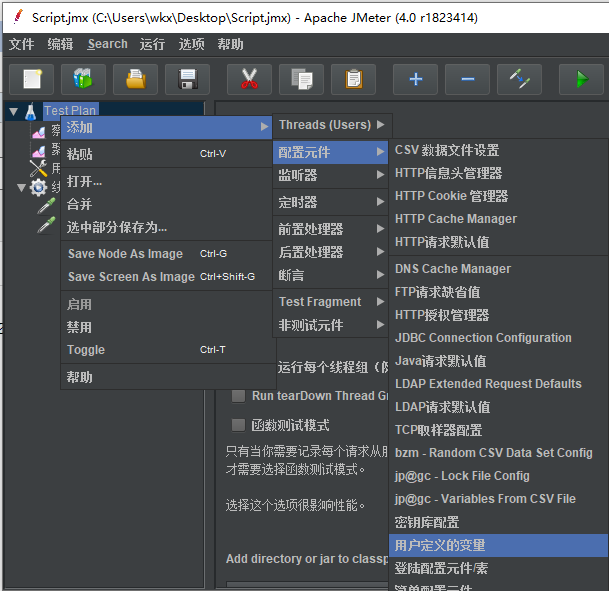Viewport: 609px width, 591px height.
Task: Open the Search menu
Action: point(108,44)
